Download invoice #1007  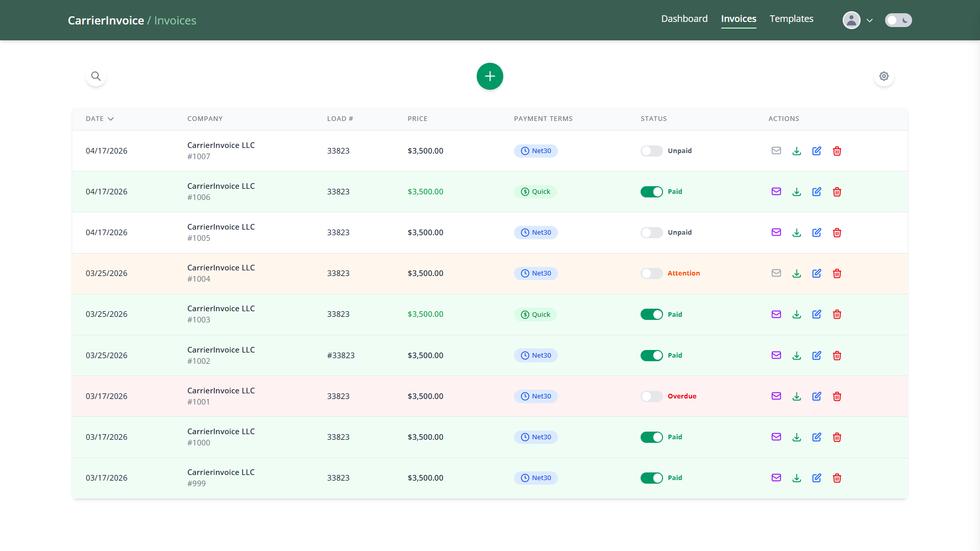(x=797, y=151)
